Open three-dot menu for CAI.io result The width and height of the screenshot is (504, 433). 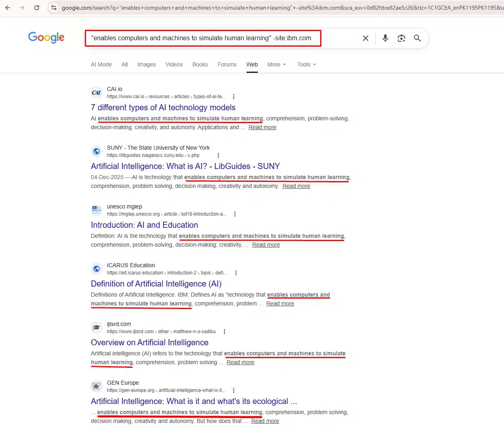tap(234, 97)
